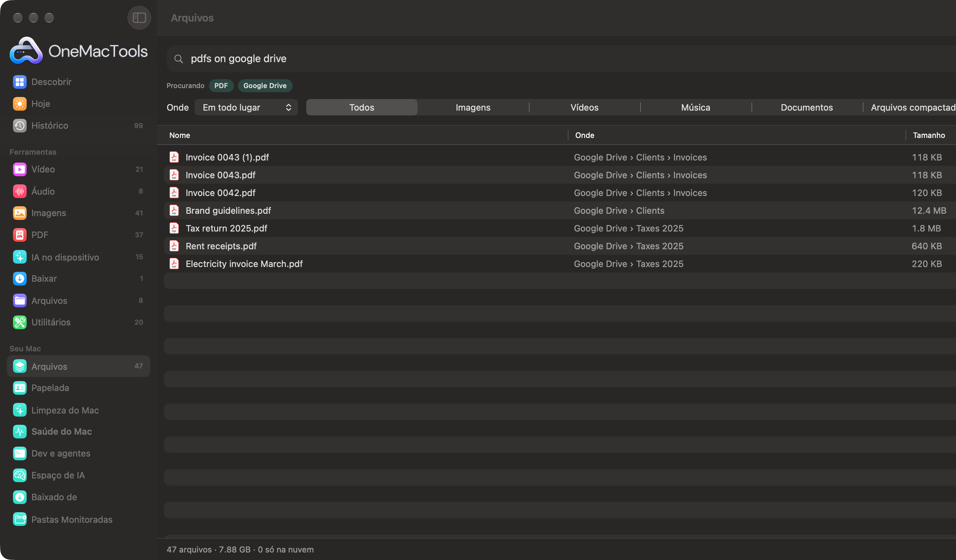The image size is (956, 560).
Task: Click the PDF search tag
Action: point(221,86)
